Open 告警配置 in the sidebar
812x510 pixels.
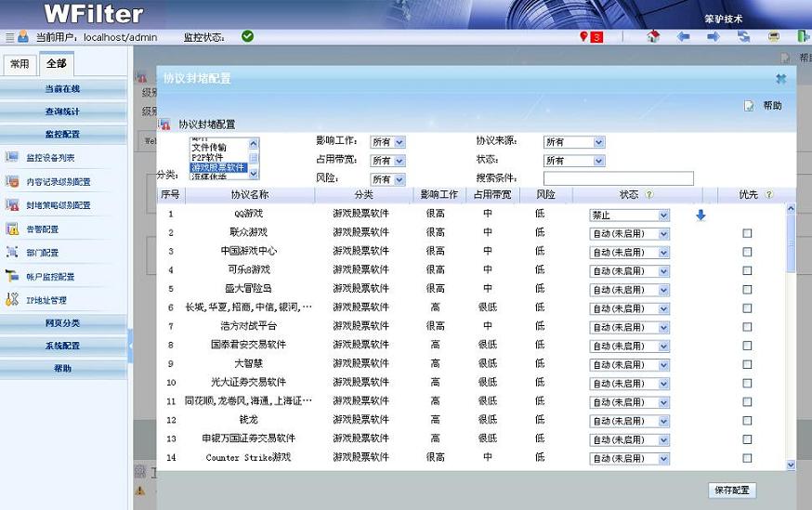[43, 229]
